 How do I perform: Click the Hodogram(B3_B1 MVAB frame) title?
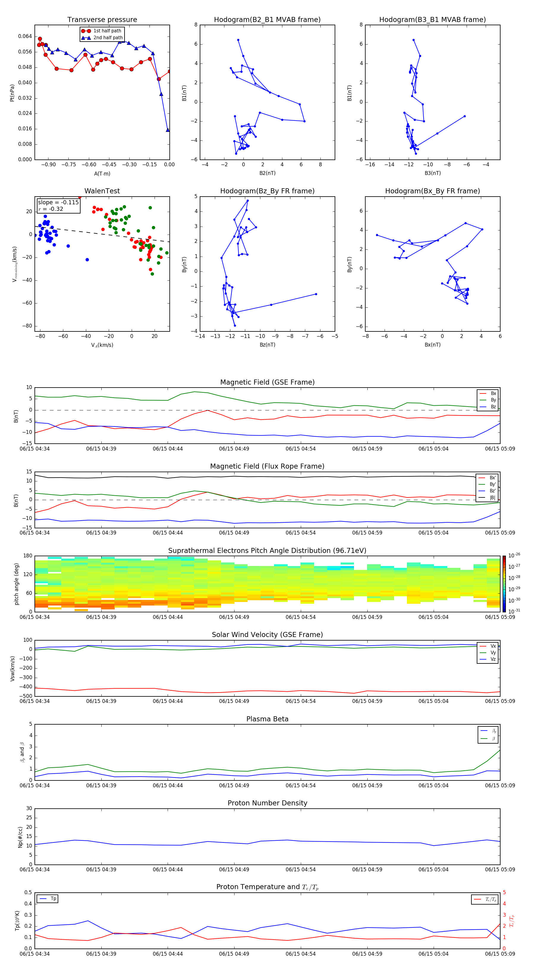[432, 20]
